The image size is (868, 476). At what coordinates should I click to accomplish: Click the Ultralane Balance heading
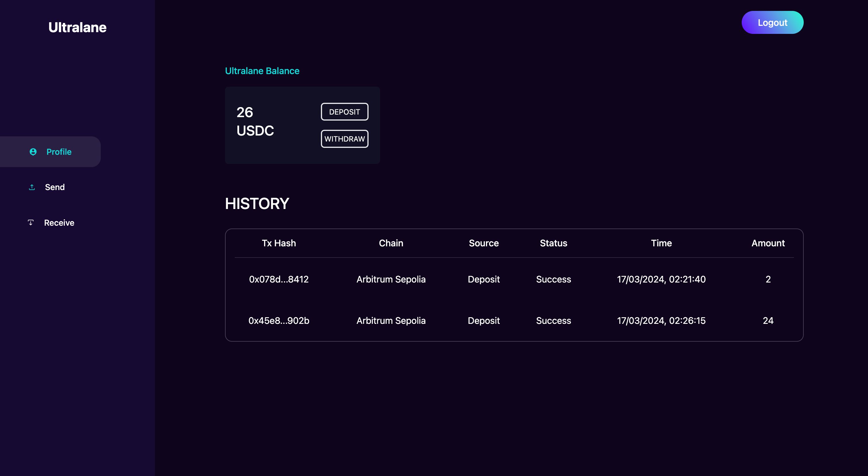[x=262, y=71]
